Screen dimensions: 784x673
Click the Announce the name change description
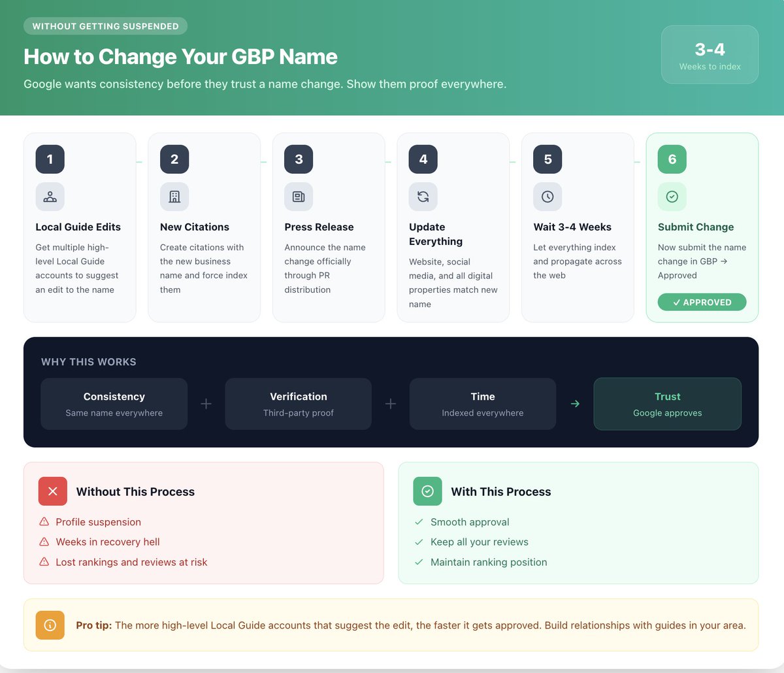tap(325, 269)
